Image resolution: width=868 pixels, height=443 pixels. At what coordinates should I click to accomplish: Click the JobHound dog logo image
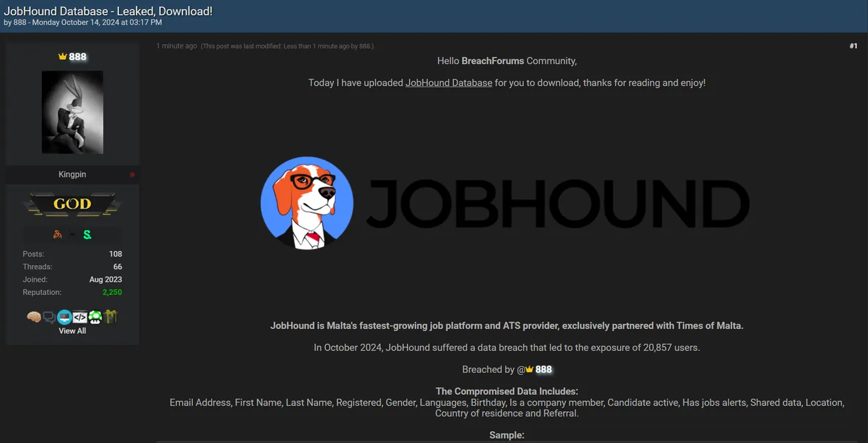point(307,203)
